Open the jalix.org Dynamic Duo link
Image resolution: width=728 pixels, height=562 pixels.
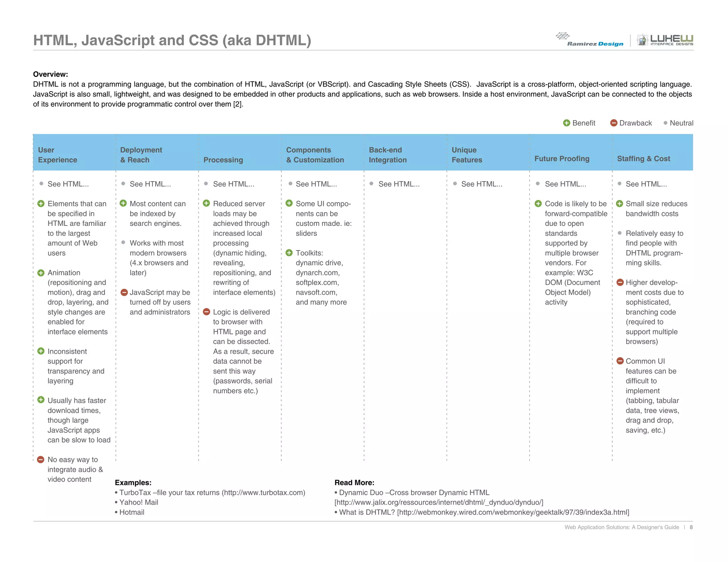point(439,502)
